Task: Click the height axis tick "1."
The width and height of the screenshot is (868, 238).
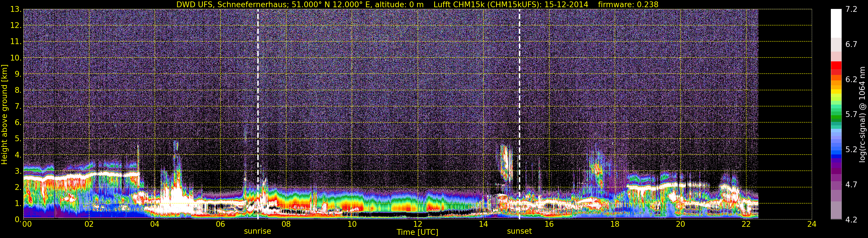Action: coord(18,203)
